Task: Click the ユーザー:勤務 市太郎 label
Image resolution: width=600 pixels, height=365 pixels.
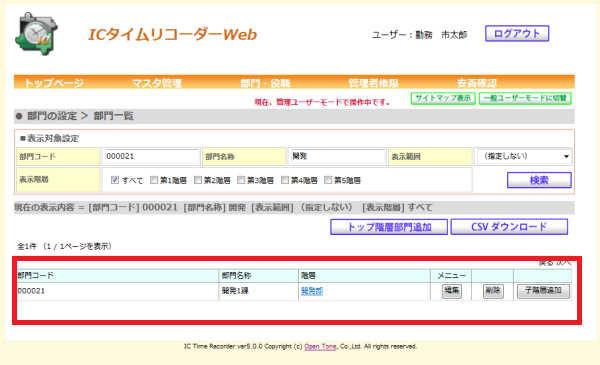Action: coord(419,35)
